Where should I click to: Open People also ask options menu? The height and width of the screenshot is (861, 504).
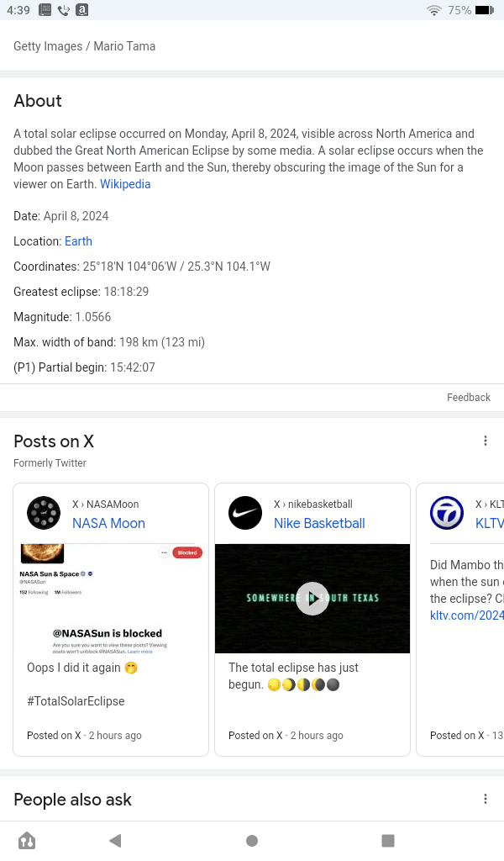click(x=485, y=799)
